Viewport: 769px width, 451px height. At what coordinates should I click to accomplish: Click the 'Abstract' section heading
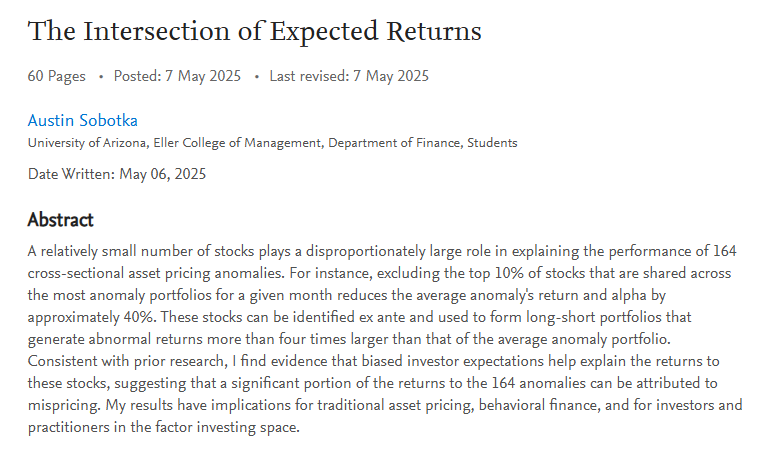[x=61, y=220]
